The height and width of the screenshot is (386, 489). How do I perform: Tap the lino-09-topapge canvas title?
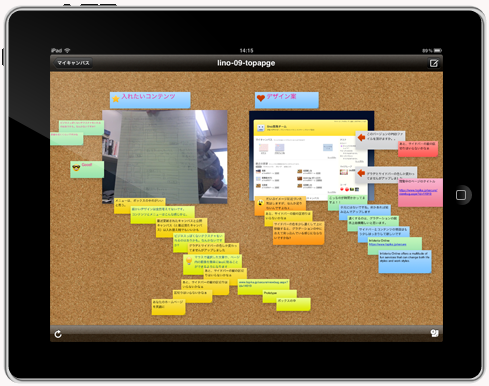[x=246, y=63]
